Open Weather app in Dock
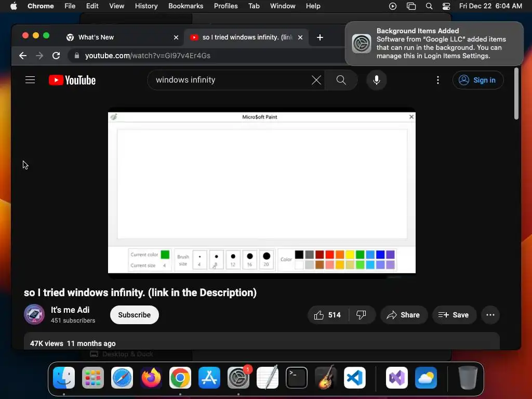The image size is (532, 399). 426,378
